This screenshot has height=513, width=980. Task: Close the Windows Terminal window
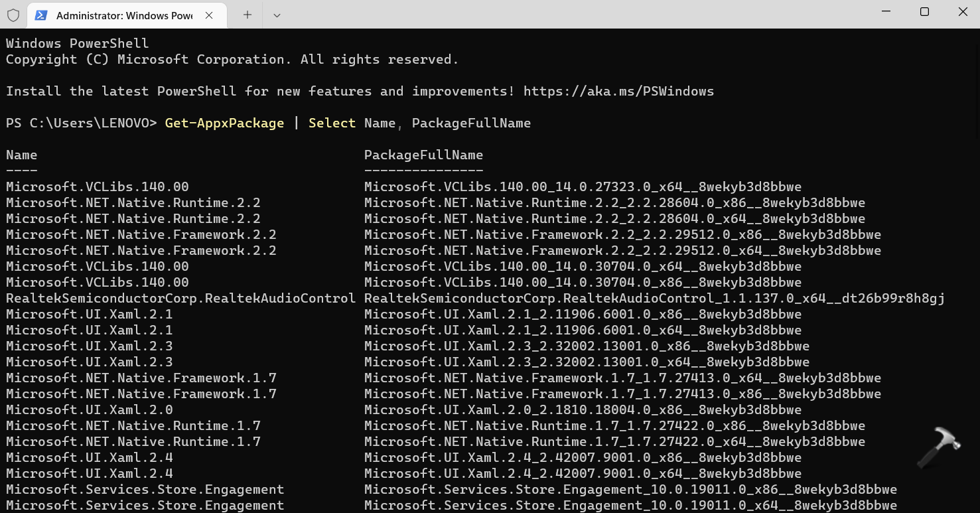point(962,12)
